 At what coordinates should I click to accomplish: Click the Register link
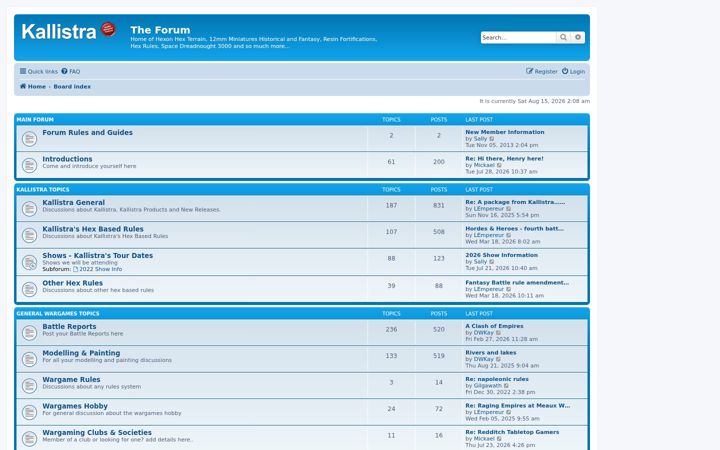(542, 72)
